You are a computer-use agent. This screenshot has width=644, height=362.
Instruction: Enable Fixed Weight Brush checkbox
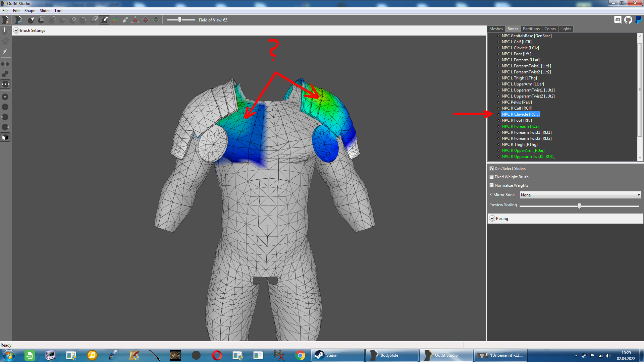tap(491, 177)
